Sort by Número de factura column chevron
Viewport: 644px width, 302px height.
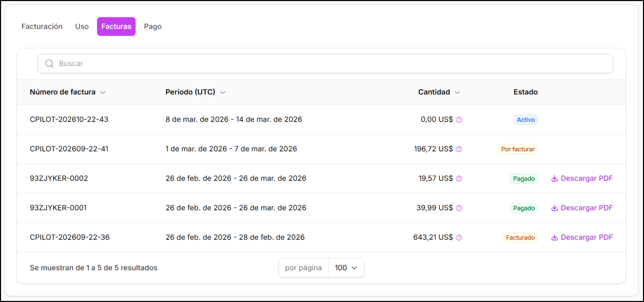coord(103,93)
